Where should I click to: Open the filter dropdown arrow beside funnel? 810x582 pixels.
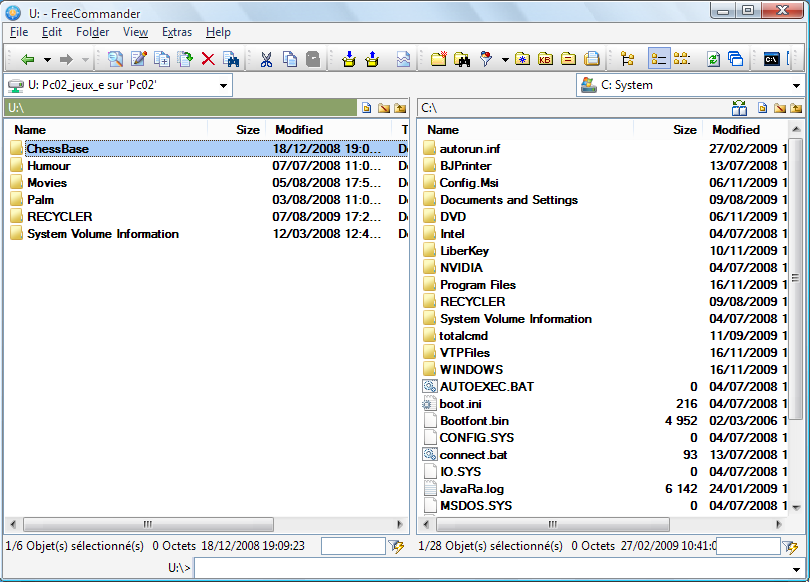tap(505, 60)
